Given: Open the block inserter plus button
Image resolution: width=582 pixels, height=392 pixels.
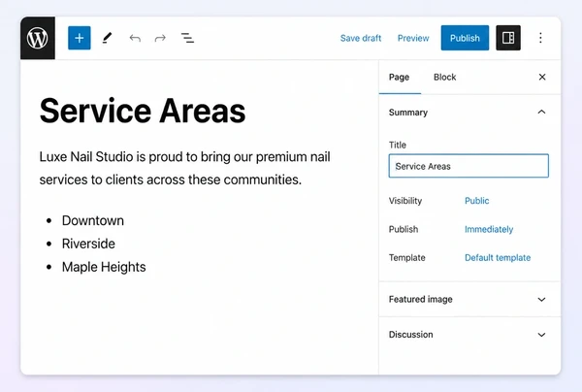Looking at the screenshot, I should point(80,38).
